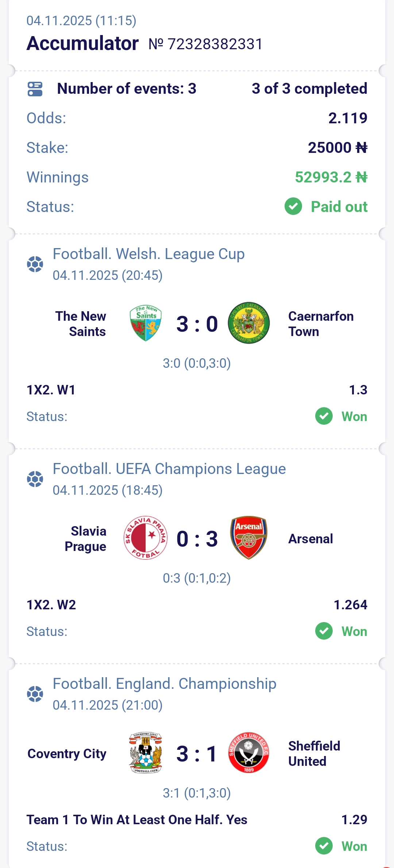
Task: Click the Won checkmark for Arsenal match
Action: (324, 631)
